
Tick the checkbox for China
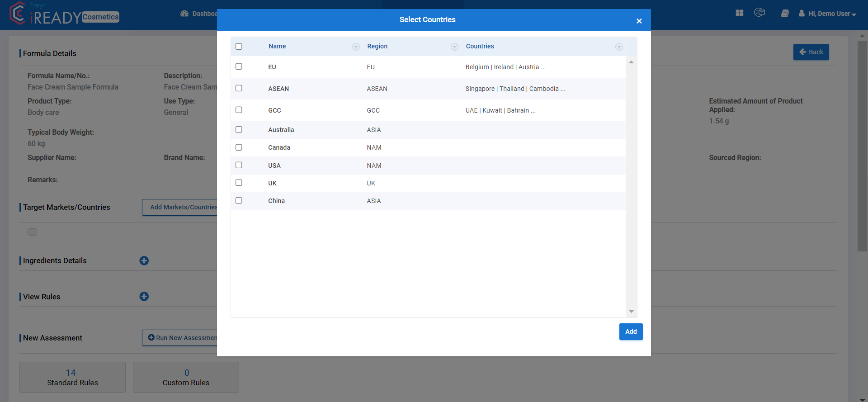click(239, 200)
